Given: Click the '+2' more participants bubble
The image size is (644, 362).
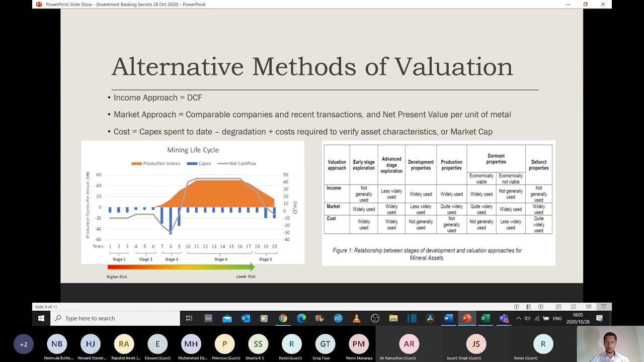Looking at the screenshot, I should click(x=24, y=344).
